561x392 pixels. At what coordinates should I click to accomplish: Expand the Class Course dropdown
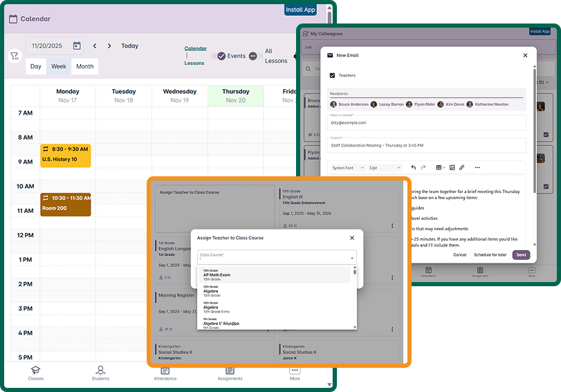[x=352, y=258]
